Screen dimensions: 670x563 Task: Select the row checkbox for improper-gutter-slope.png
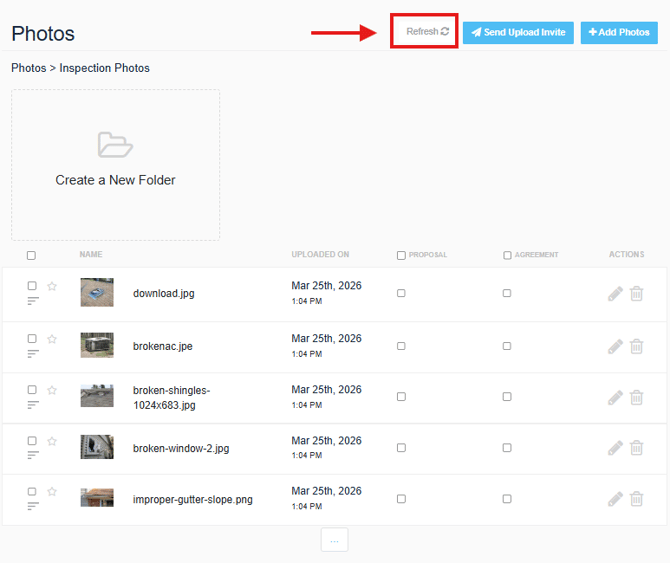point(32,492)
